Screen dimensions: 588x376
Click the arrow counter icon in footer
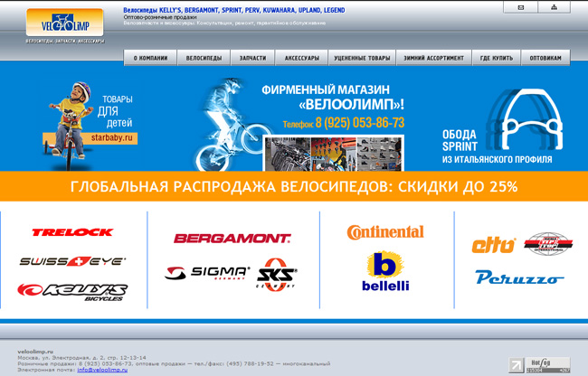coord(516,365)
